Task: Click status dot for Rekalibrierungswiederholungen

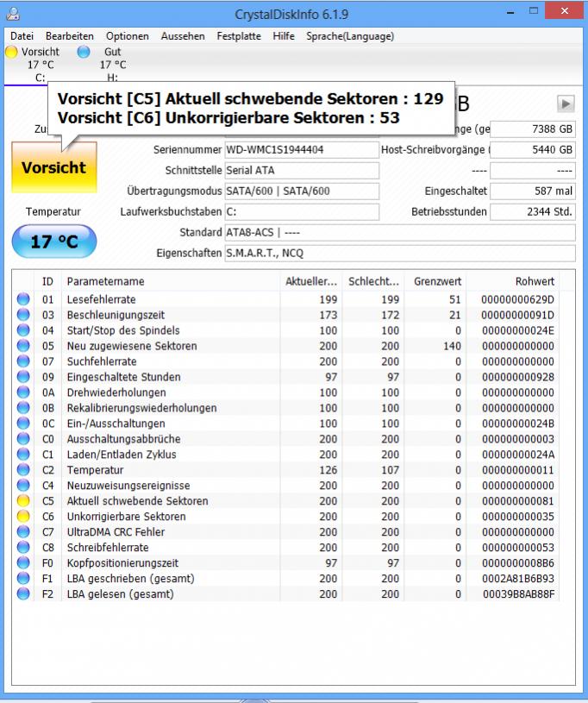Action: 23,407
